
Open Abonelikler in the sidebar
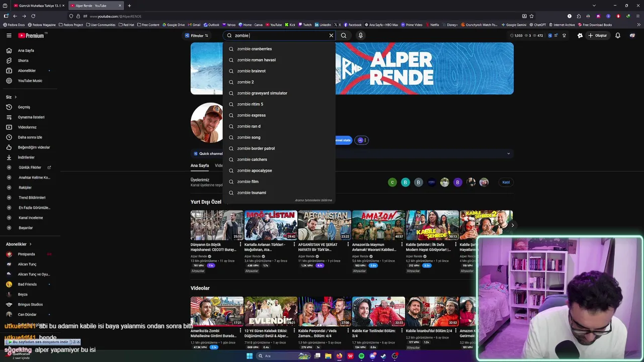coord(28,71)
